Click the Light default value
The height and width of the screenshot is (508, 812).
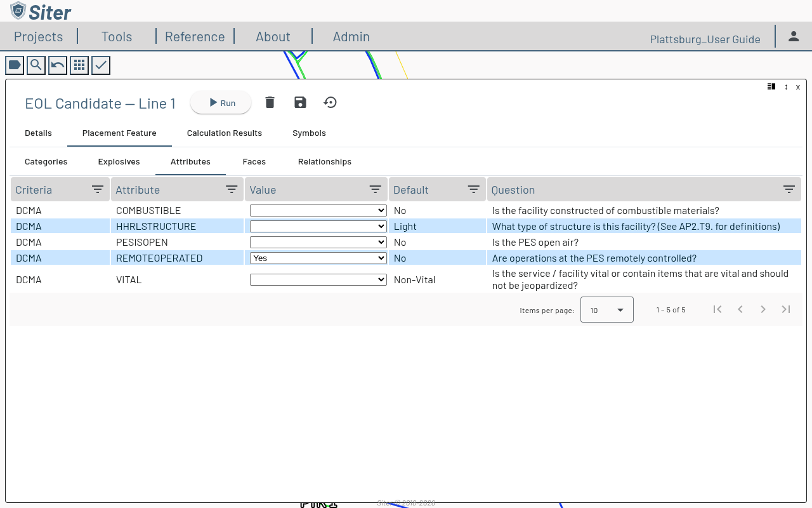tap(405, 226)
